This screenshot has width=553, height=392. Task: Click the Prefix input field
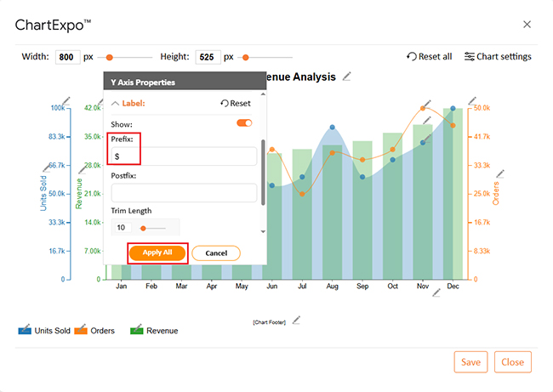pos(184,156)
